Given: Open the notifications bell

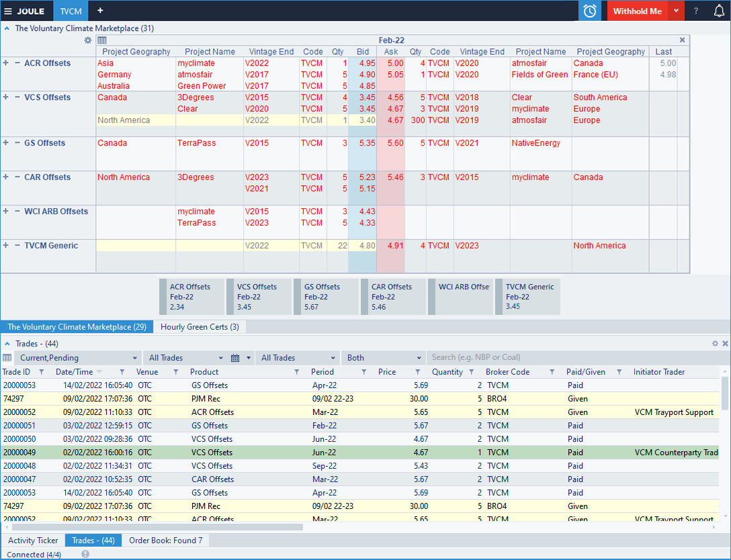Looking at the screenshot, I should pos(719,11).
